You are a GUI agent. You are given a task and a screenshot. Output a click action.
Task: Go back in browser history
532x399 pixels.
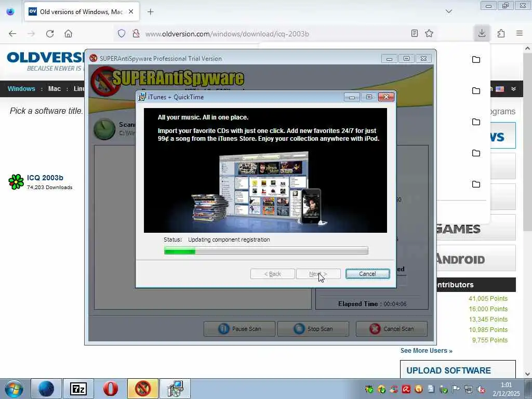(12, 34)
